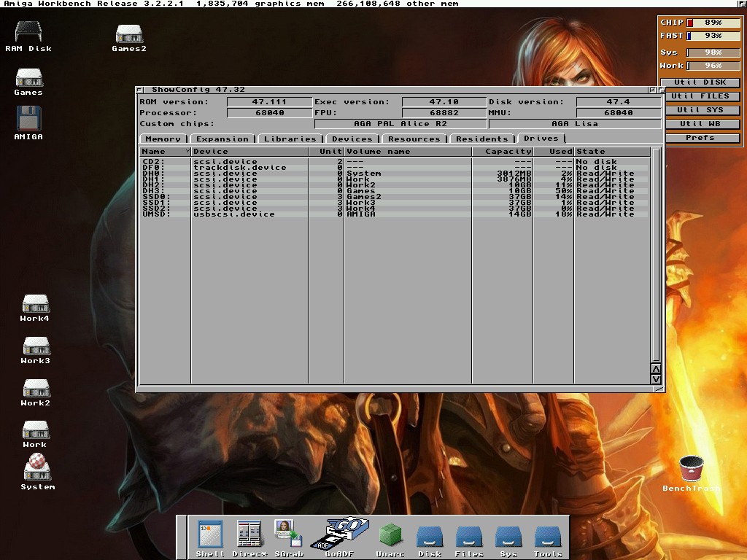Viewport: 747px width, 560px height.
Task: Click the Device column header
Action: 249,152
